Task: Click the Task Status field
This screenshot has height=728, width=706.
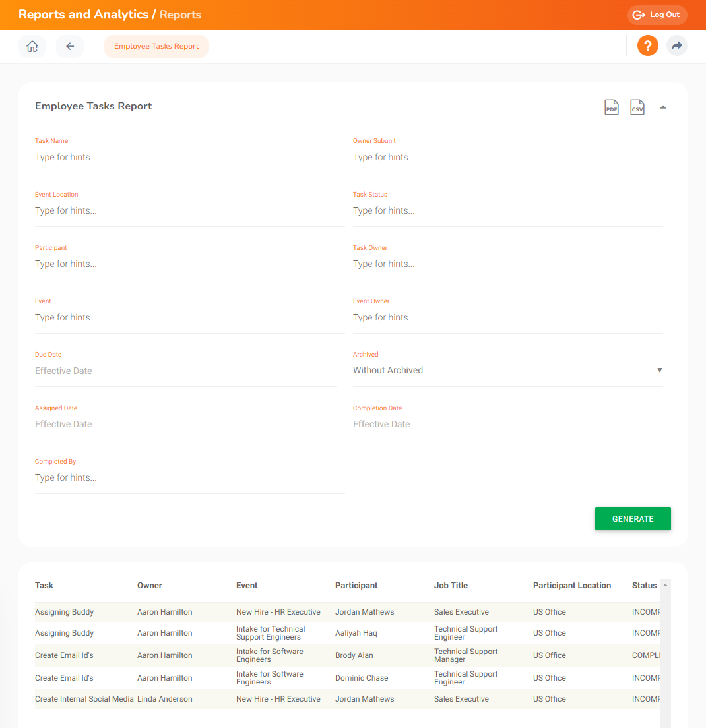Action: click(507, 211)
